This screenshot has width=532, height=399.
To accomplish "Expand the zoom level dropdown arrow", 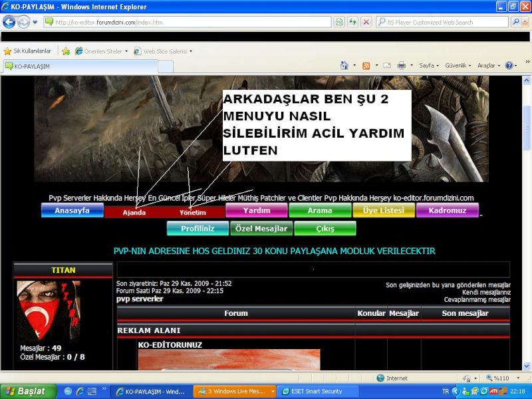I will 518,378.
